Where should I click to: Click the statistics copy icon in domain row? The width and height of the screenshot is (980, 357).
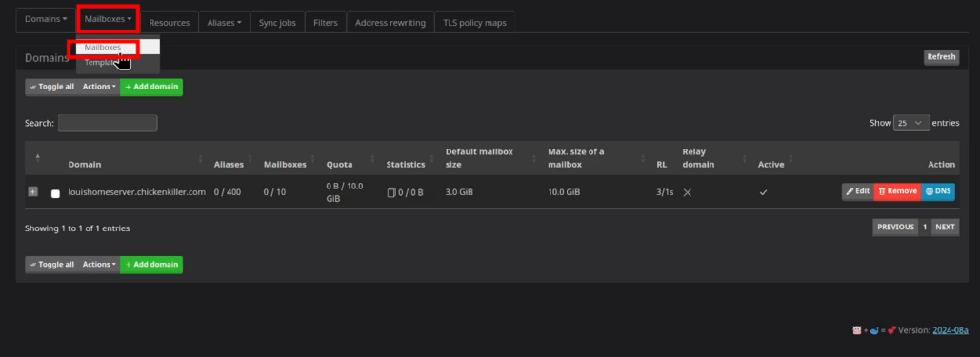pyautogui.click(x=391, y=192)
